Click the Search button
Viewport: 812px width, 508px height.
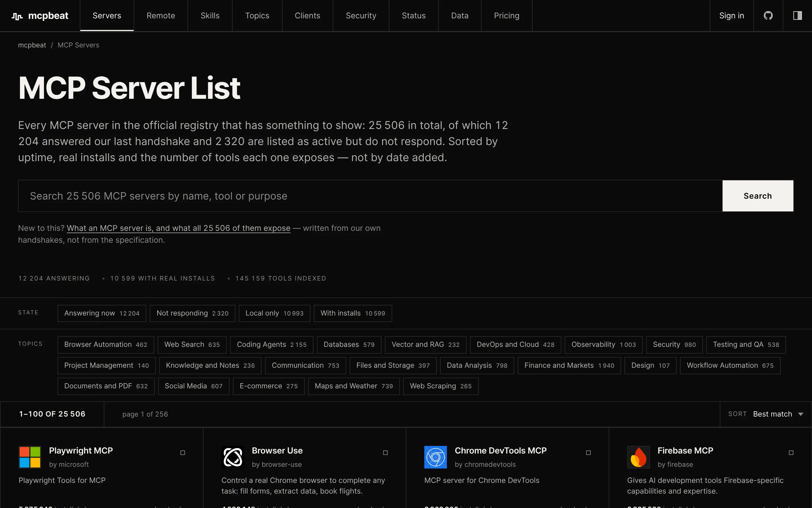(758, 196)
